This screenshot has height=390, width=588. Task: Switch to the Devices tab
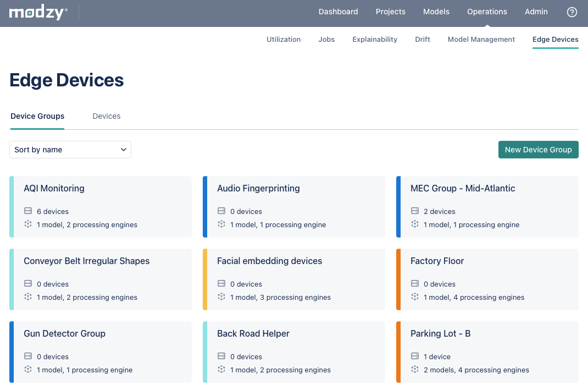pyautogui.click(x=107, y=117)
